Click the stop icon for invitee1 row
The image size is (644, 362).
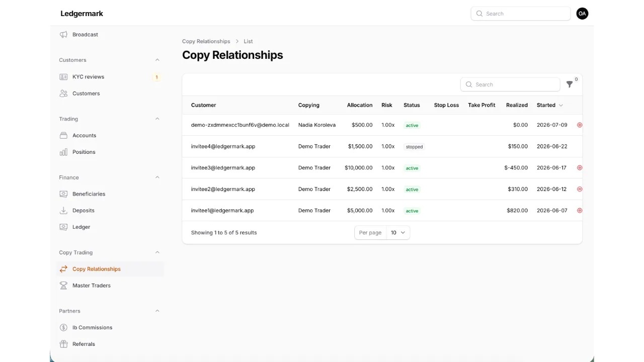(x=580, y=210)
